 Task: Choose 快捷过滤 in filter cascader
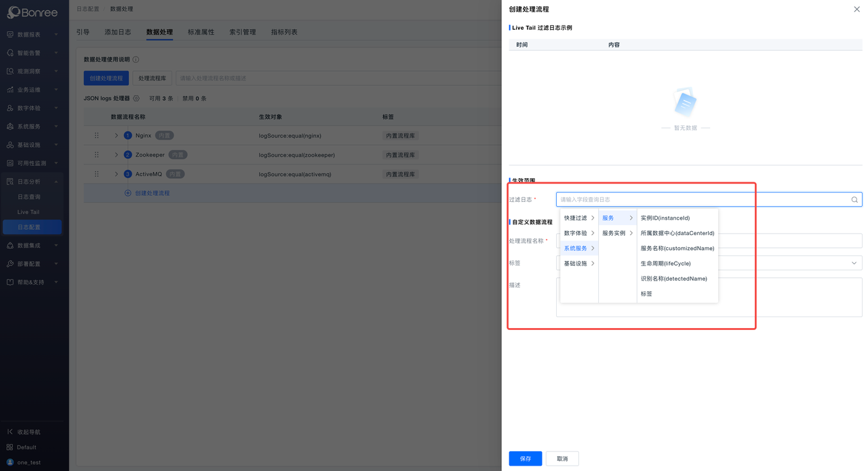coord(578,218)
